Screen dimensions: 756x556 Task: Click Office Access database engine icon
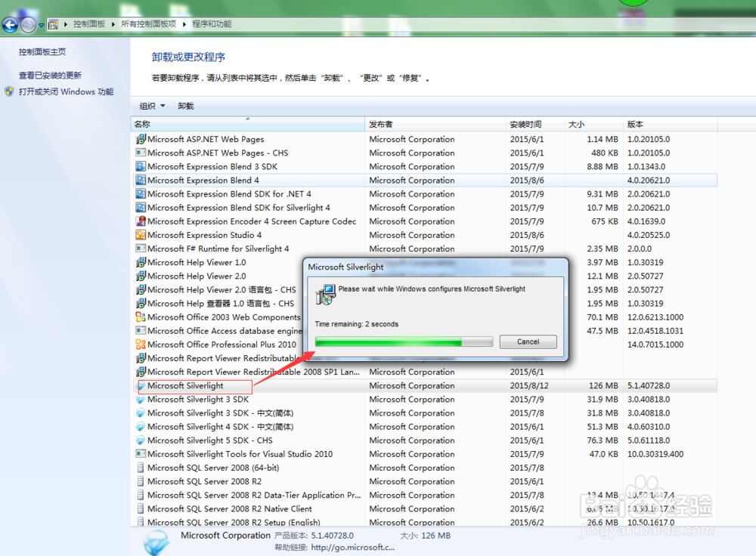click(x=141, y=331)
